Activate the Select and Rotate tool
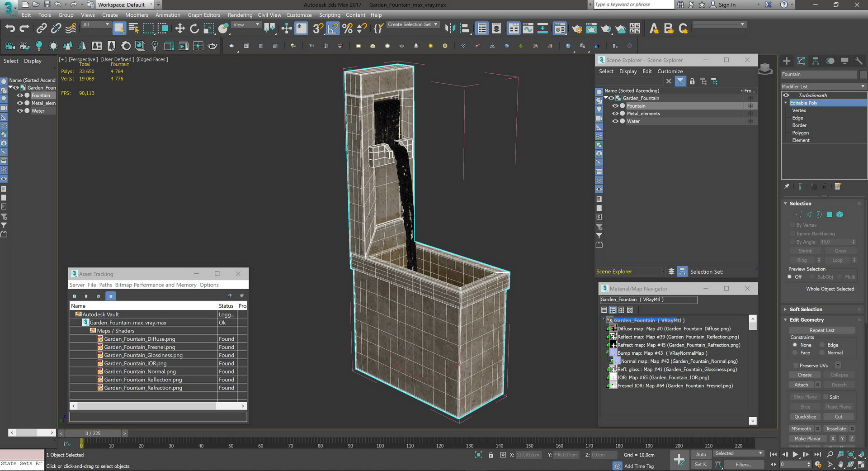The image size is (868, 471). pos(194,29)
